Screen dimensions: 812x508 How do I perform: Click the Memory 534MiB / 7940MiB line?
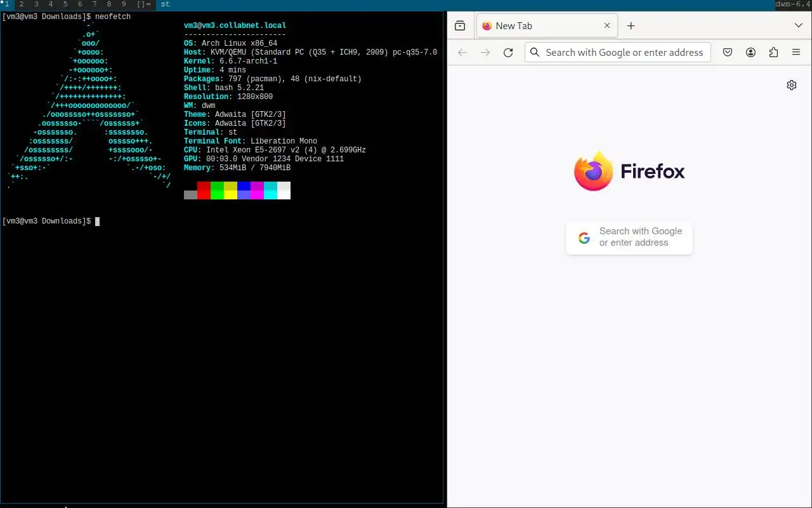tap(237, 168)
